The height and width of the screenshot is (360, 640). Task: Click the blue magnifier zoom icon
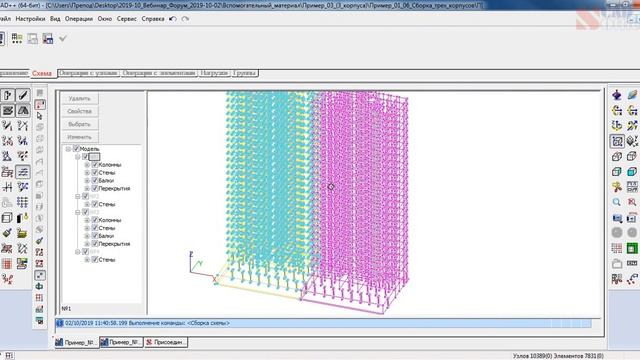point(617,202)
